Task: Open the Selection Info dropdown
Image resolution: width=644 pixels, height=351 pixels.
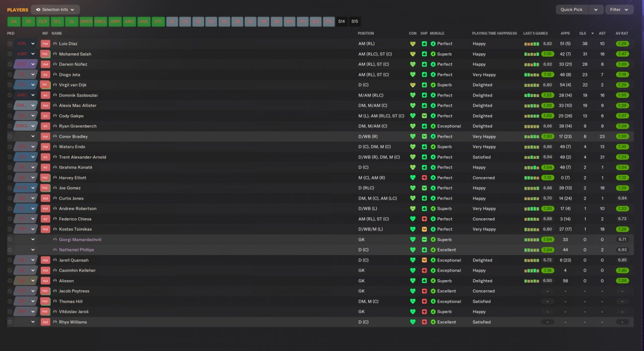Action: [55, 10]
